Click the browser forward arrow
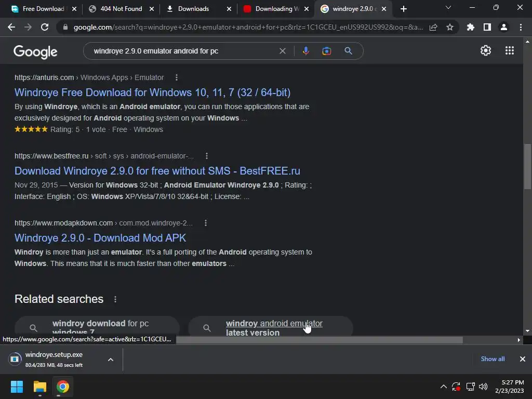This screenshot has height=399, width=532. (28, 27)
